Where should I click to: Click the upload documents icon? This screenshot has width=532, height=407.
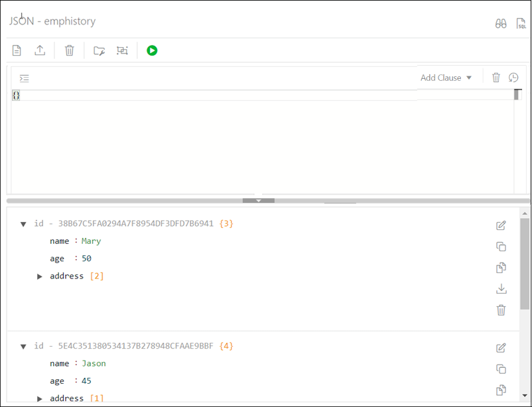pos(40,50)
